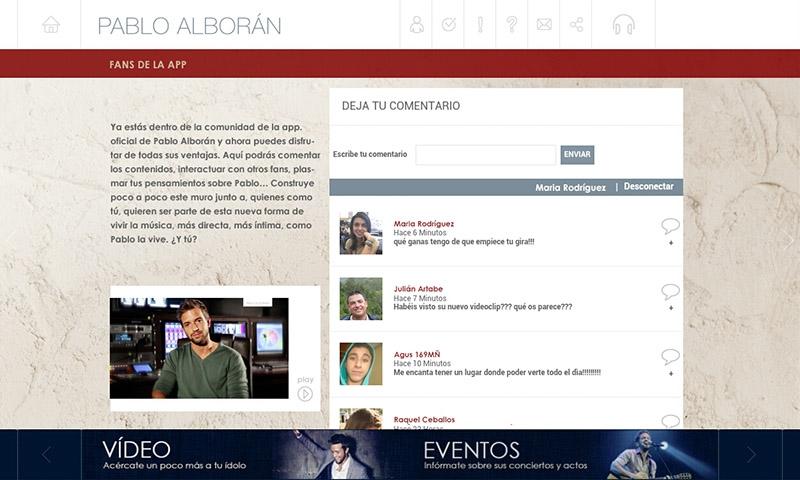Select text 'Hace 10 Minutos'

click(422, 363)
